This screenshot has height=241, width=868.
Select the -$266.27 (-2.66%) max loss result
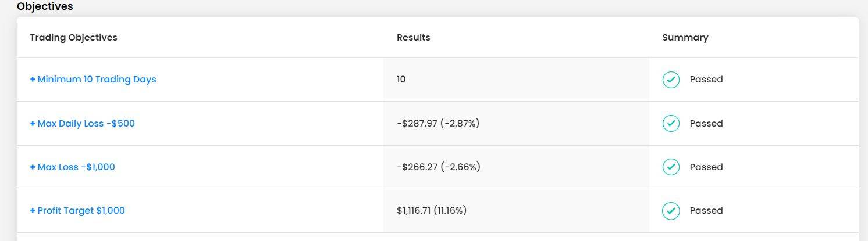point(439,167)
